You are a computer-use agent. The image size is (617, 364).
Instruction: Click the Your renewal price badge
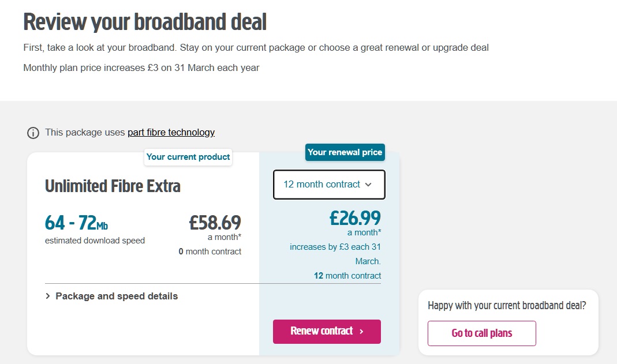point(345,152)
